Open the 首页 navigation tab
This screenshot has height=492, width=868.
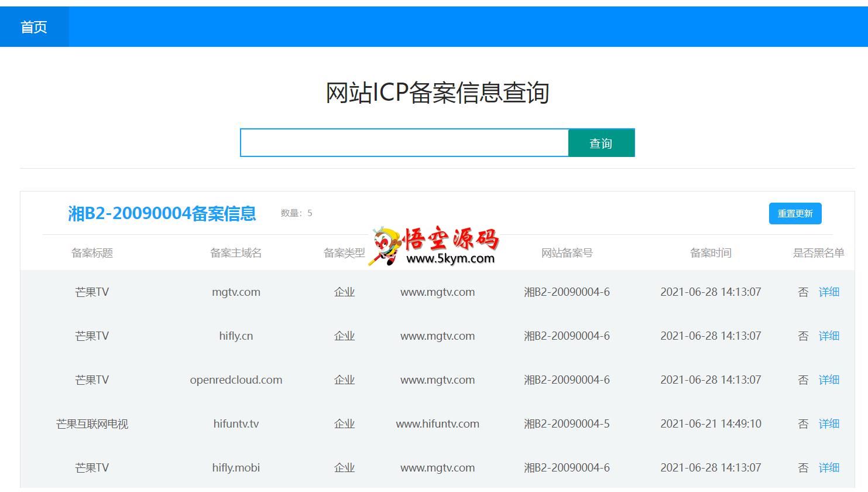[x=34, y=27]
